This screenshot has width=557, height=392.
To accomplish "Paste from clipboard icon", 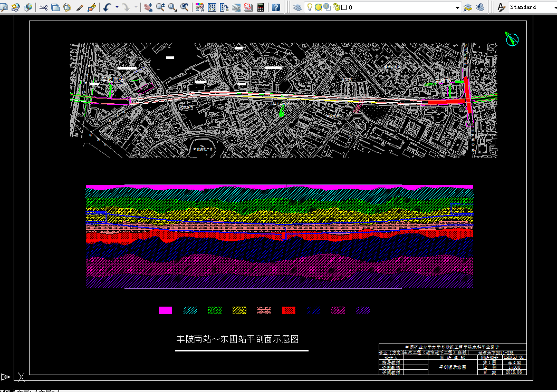I will [68, 7].
